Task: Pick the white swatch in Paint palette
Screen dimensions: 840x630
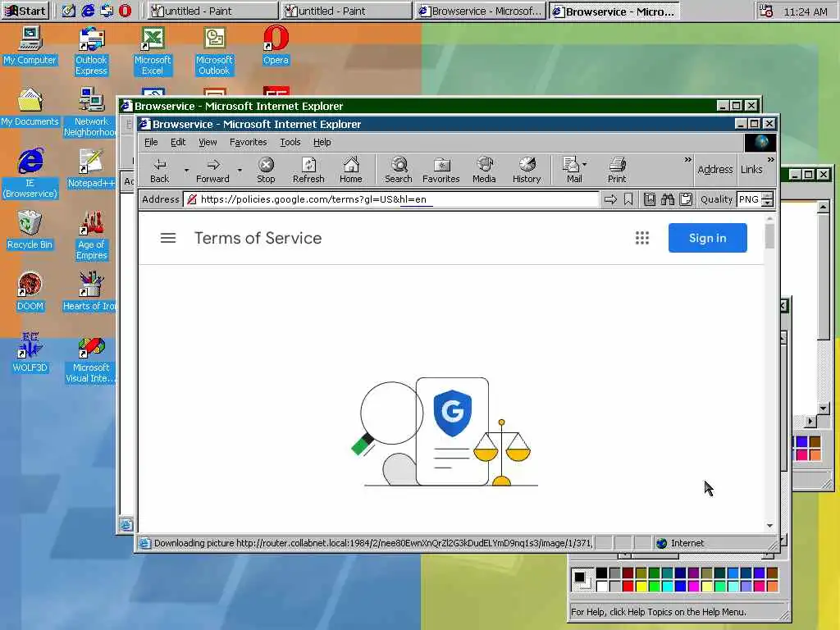Action: pyautogui.click(x=601, y=586)
